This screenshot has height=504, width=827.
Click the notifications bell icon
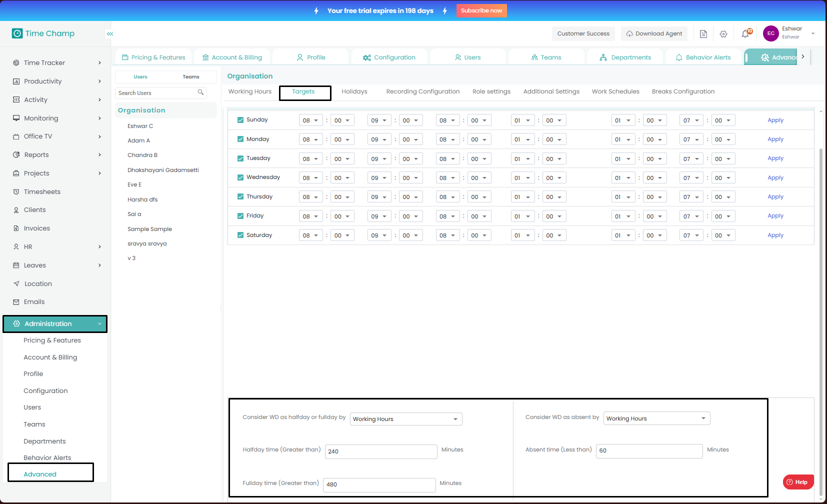tap(745, 34)
